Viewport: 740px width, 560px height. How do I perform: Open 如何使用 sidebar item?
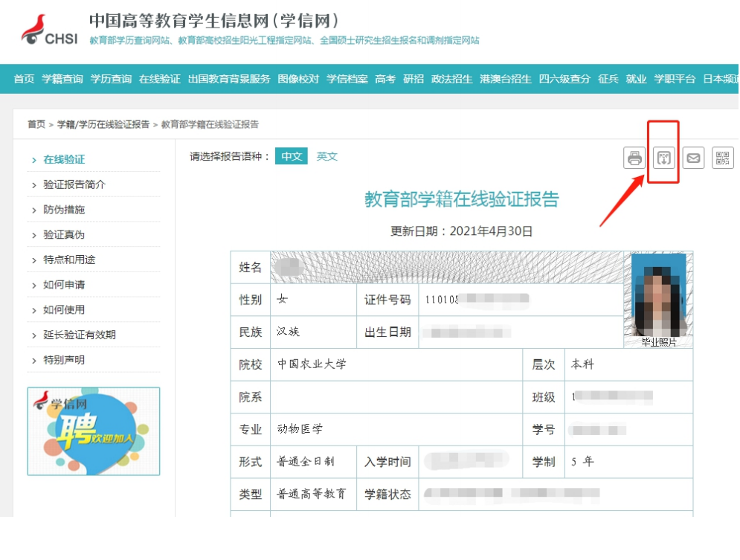pyautogui.click(x=64, y=310)
